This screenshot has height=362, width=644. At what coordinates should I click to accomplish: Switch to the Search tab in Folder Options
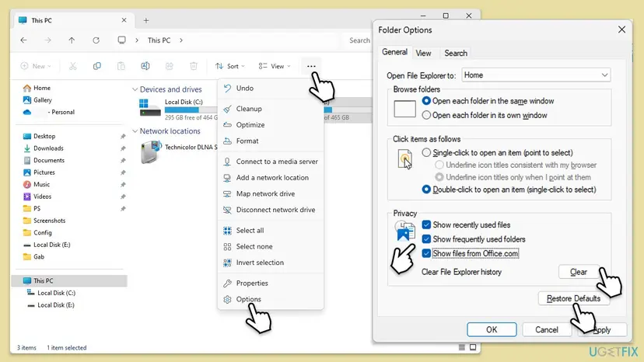pyautogui.click(x=456, y=53)
